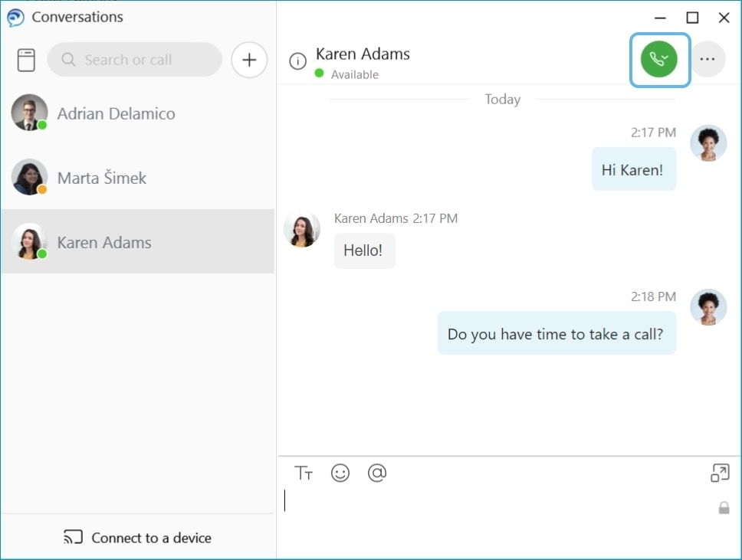Click the encryption lock icon

pyautogui.click(x=724, y=507)
